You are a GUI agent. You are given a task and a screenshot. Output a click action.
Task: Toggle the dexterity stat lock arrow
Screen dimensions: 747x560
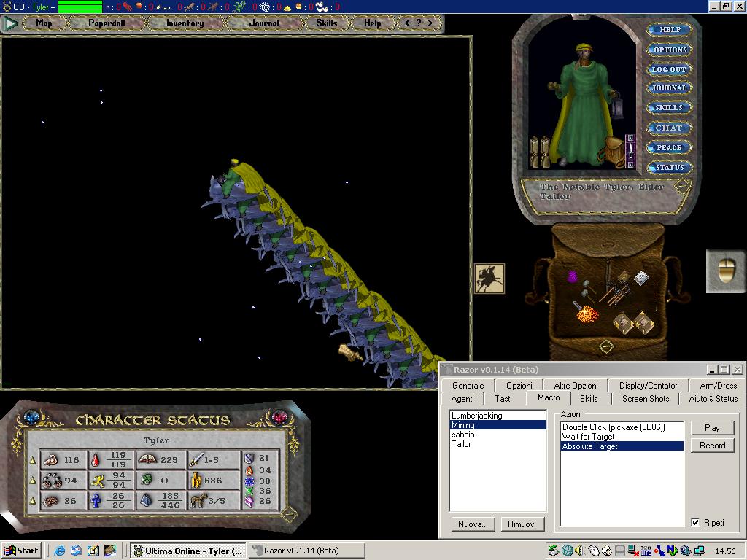click(x=32, y=481)
